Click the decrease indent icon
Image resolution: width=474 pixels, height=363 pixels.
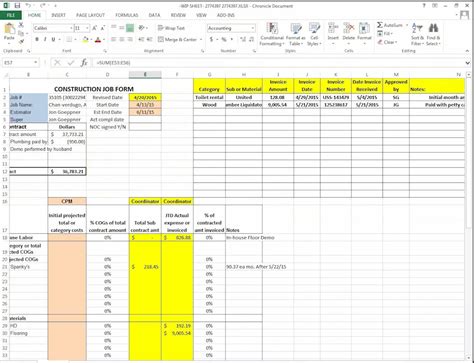(141, 40)
